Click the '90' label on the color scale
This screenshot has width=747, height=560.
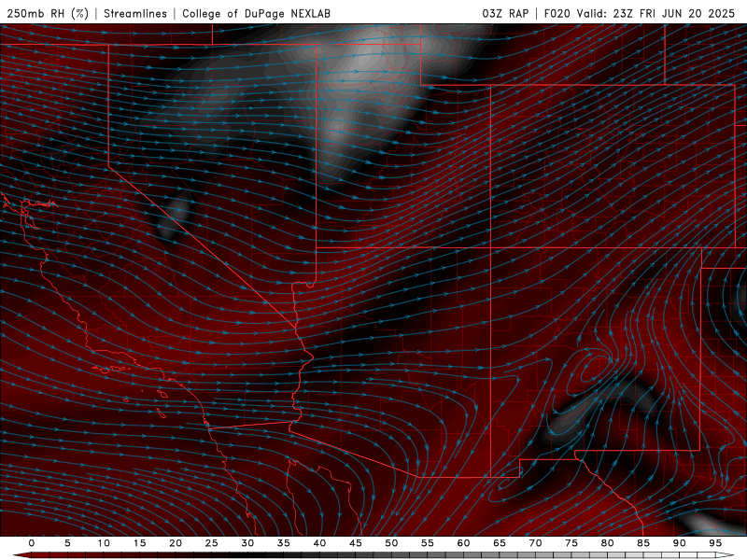pyautogui.click(x=679, y=543)
